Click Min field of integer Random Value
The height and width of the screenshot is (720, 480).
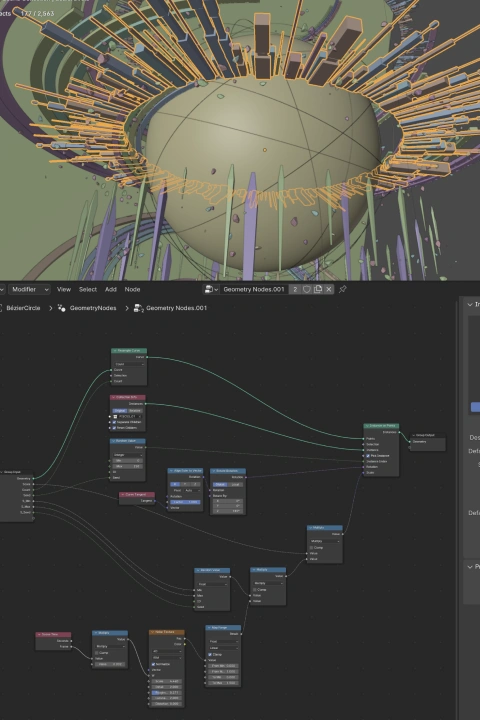128,461
